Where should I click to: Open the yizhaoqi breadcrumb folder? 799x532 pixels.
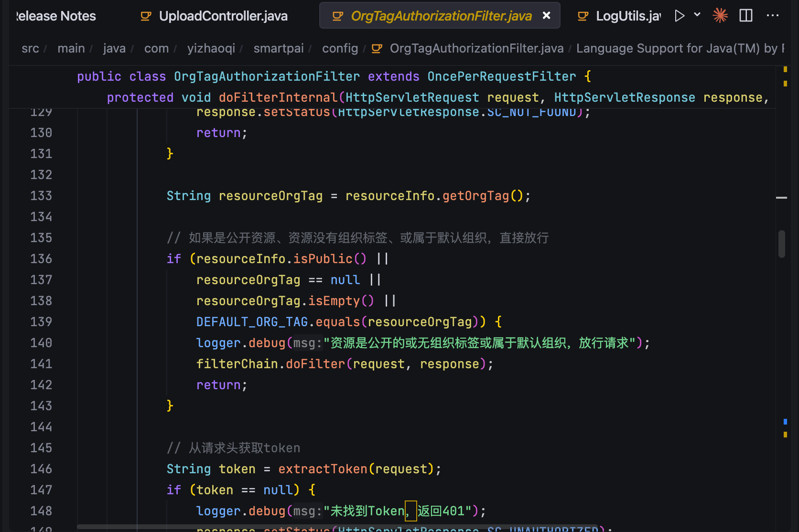[x=211, y=48]
